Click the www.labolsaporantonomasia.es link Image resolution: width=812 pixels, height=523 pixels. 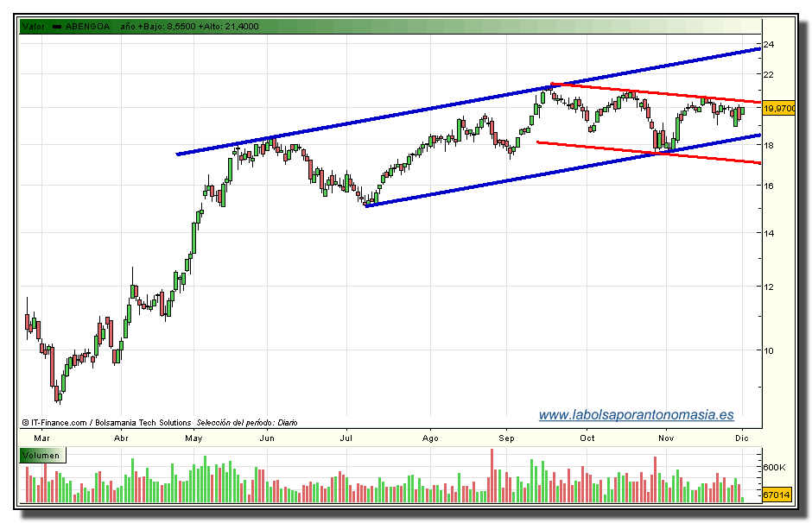coord(636,415)
